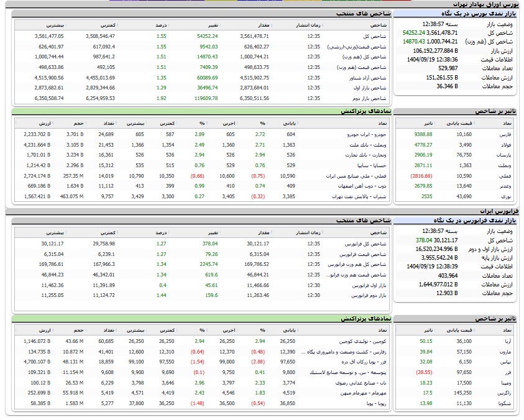Open فولاد in the index impact table

pos(503,144)
